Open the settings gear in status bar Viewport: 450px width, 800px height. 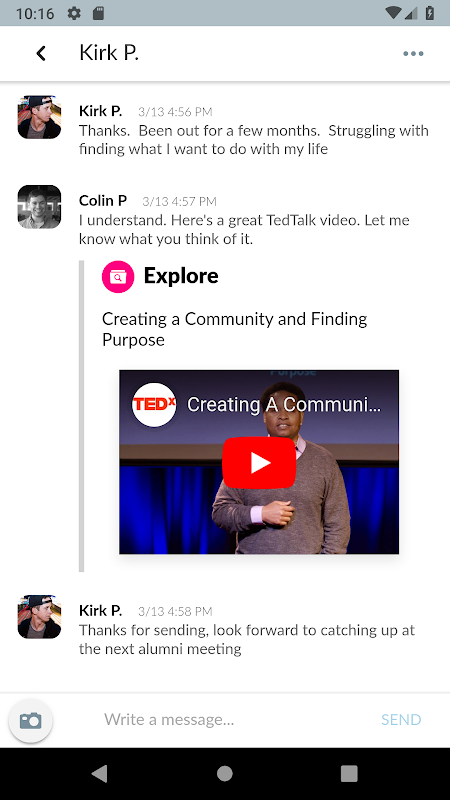coord(74,13)
